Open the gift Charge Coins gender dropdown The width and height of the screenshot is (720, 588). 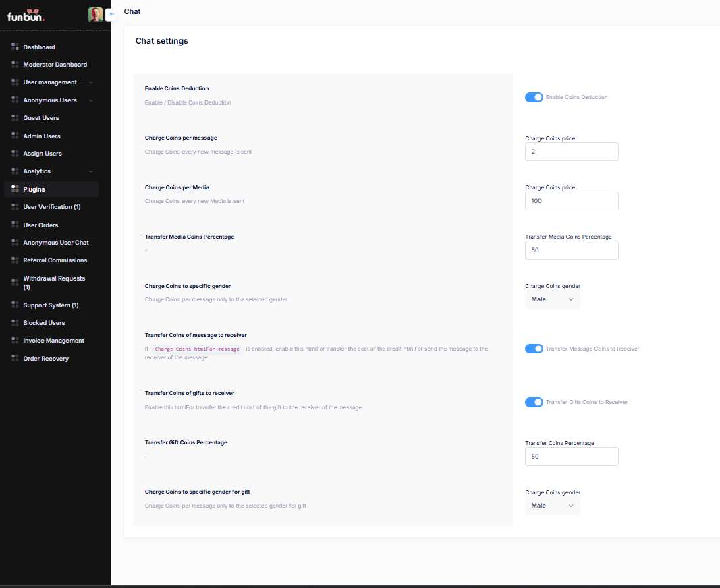552,506
